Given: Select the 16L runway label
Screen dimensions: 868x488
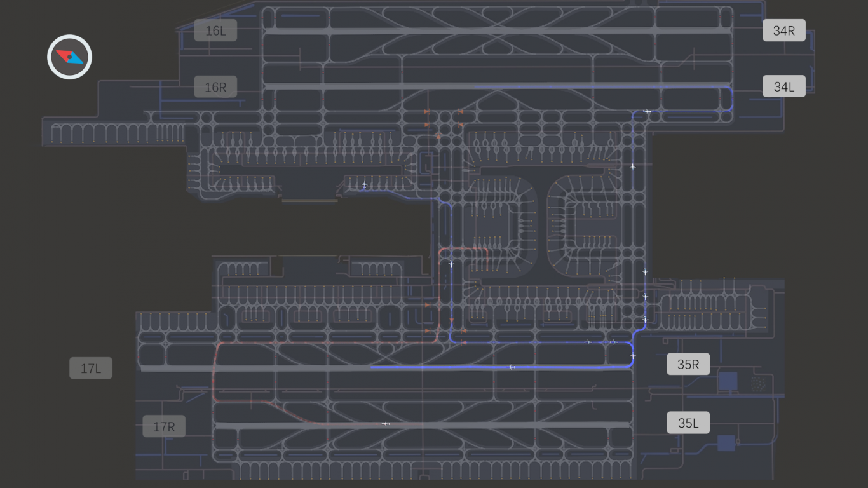Looking at the screenshot, I should (x=215, y=30).
